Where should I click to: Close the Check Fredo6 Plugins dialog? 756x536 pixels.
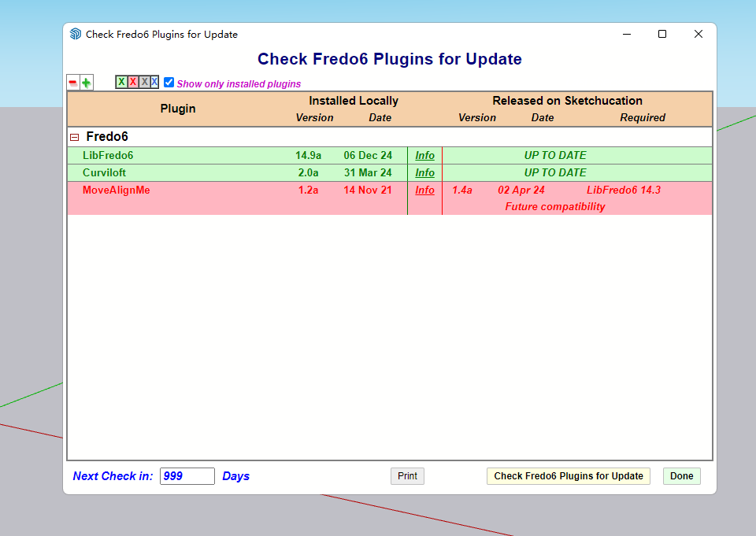[x=698, y=34]
